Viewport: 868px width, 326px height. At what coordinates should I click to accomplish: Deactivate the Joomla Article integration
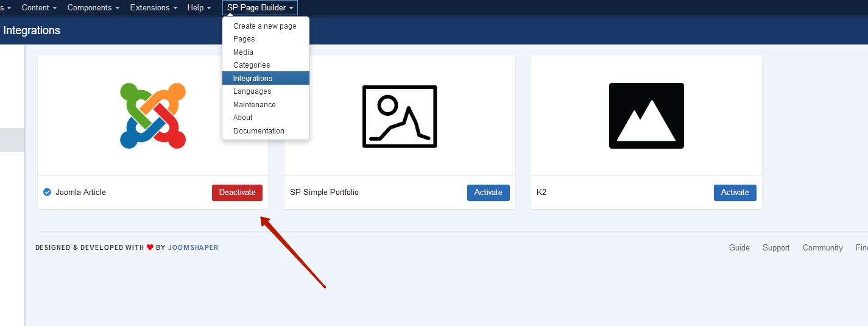click(x=237, y=193)
